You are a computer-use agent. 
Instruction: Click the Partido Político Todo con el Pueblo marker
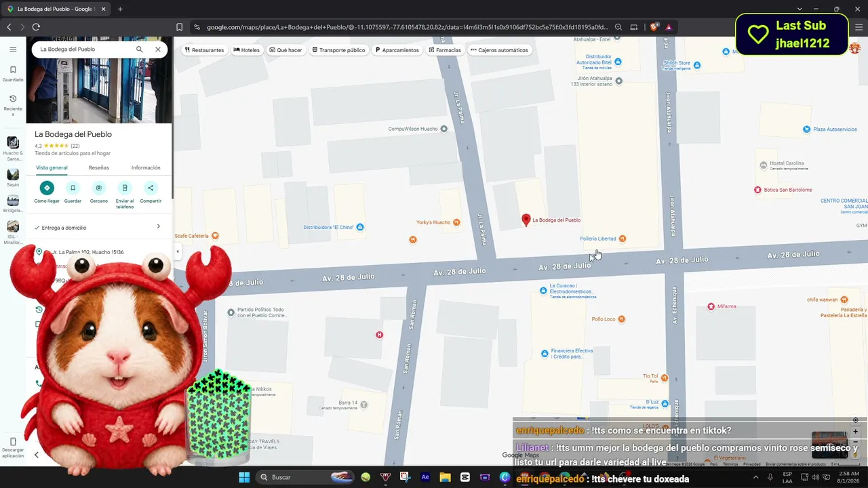point(231,312)
